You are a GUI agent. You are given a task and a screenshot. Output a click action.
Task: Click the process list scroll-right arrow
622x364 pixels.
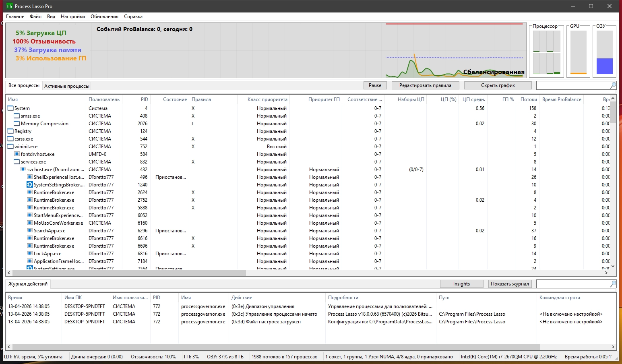point(606,273)
